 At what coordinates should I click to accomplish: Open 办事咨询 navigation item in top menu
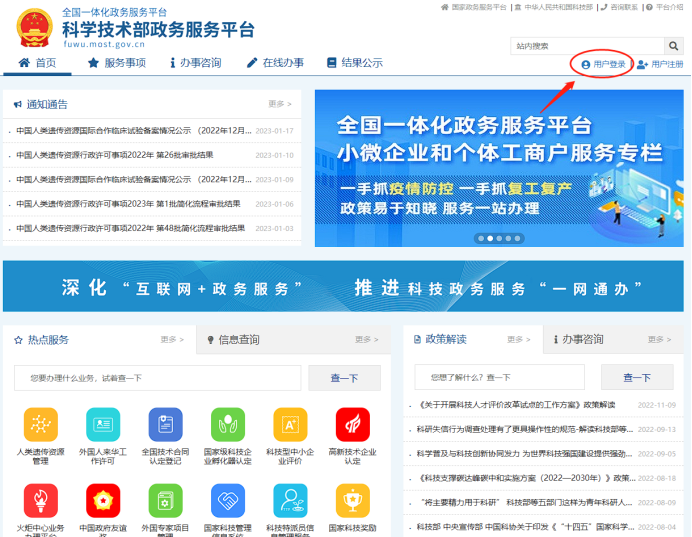196,63
